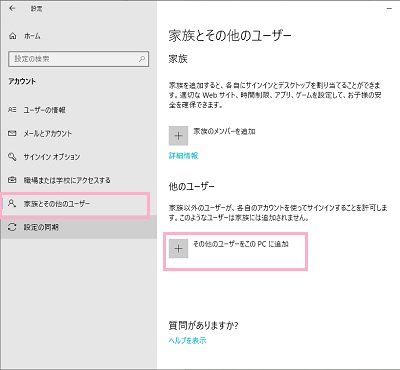Click the sync arrows icon for 設定の同期
This screenshot has height=370, width=400.
[12, 227]
